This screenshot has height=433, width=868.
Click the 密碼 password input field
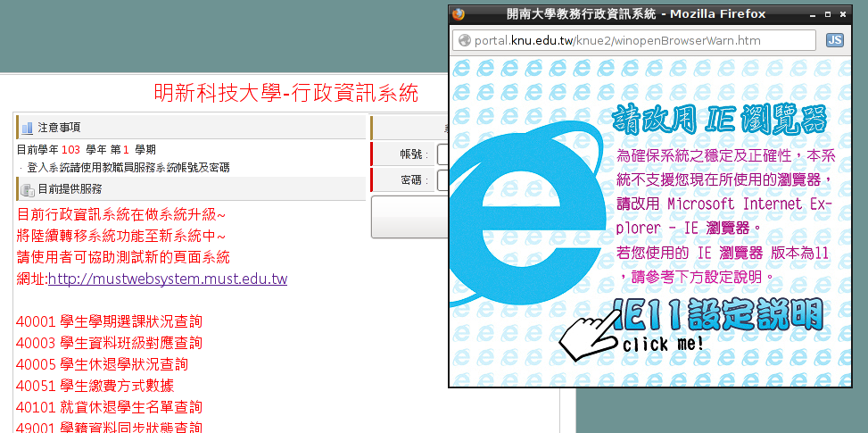[x=442, y=180]
